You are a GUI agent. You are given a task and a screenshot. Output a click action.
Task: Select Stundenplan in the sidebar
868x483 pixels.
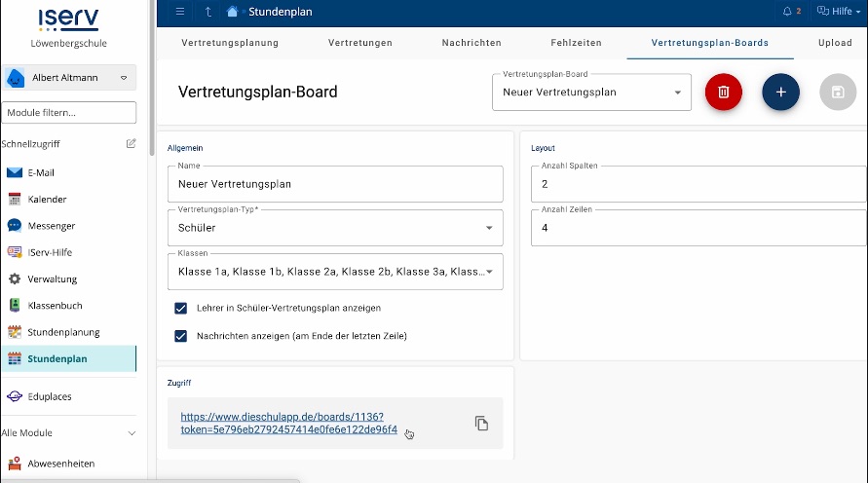click(68, 358)
